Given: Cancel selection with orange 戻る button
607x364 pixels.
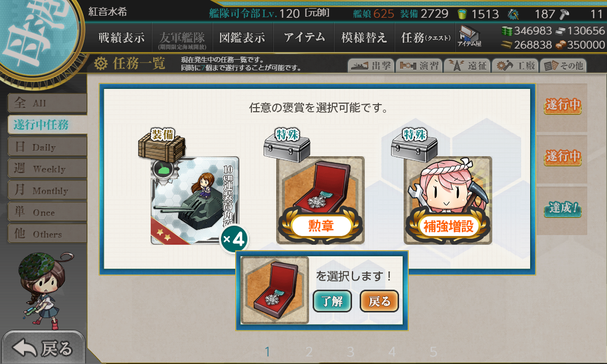Looking at the screenshot, I should [x=379, y=301].
